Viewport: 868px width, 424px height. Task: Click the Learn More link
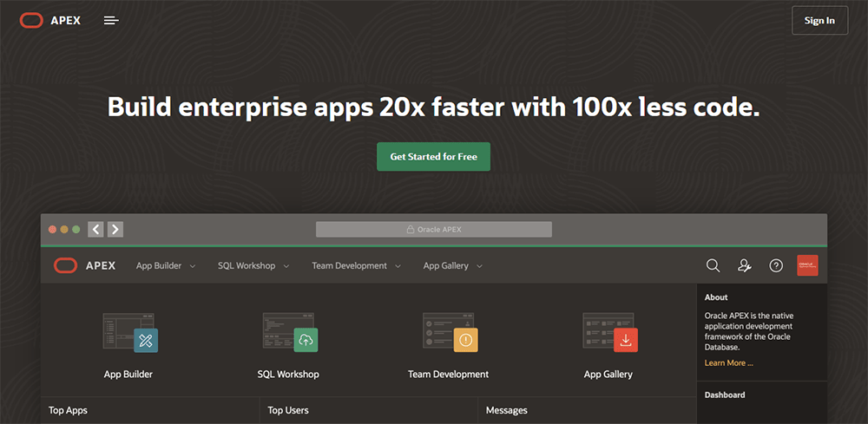pos(728,363)
